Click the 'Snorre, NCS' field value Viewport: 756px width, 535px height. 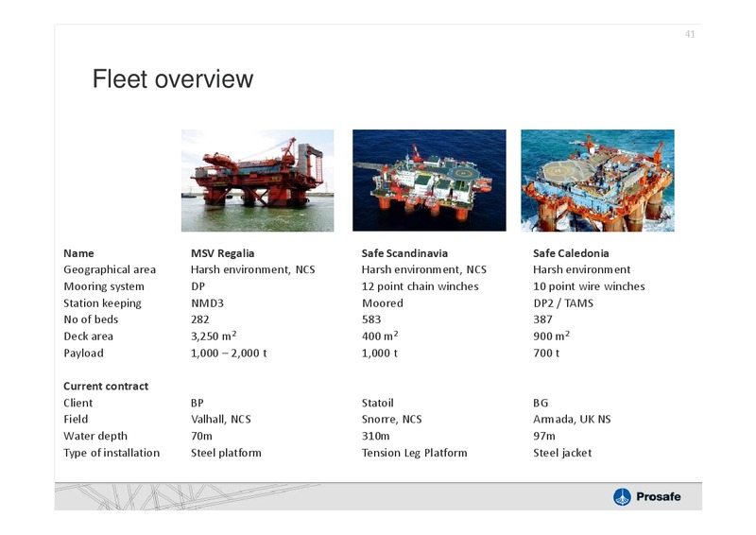click(x=391, y=420)
